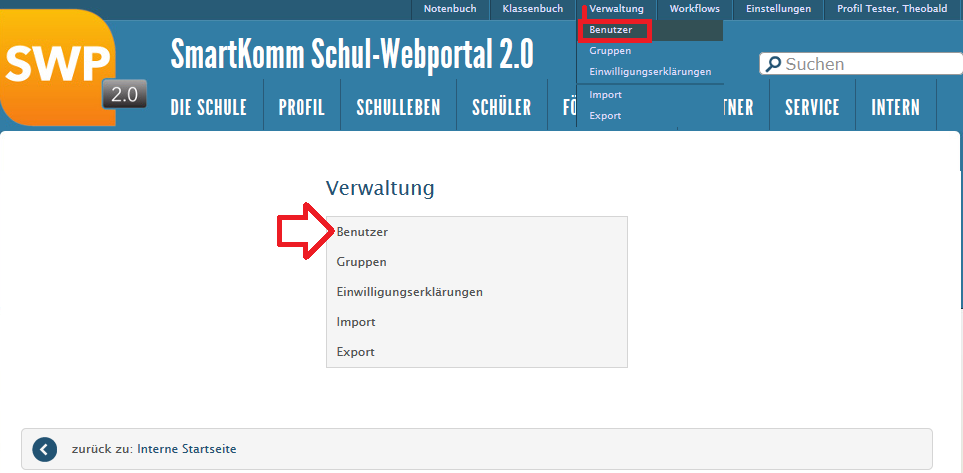Screen dimensions: 963x473
Task: Open the Workflows top menu
Action: [x=695, y=9]
